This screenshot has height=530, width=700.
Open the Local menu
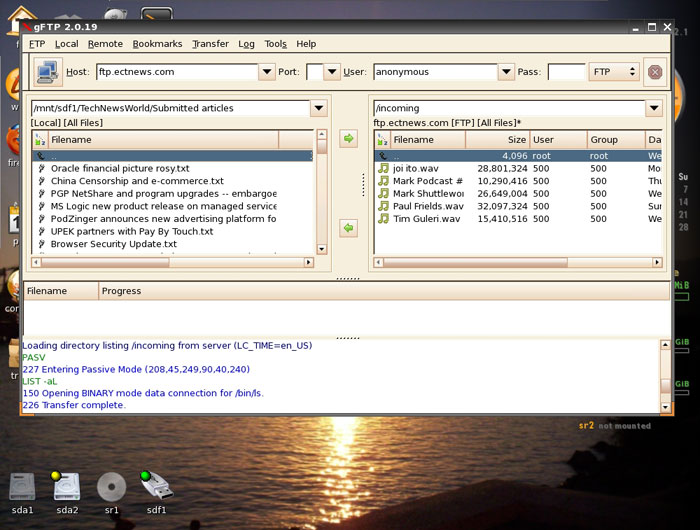(67, 44)
